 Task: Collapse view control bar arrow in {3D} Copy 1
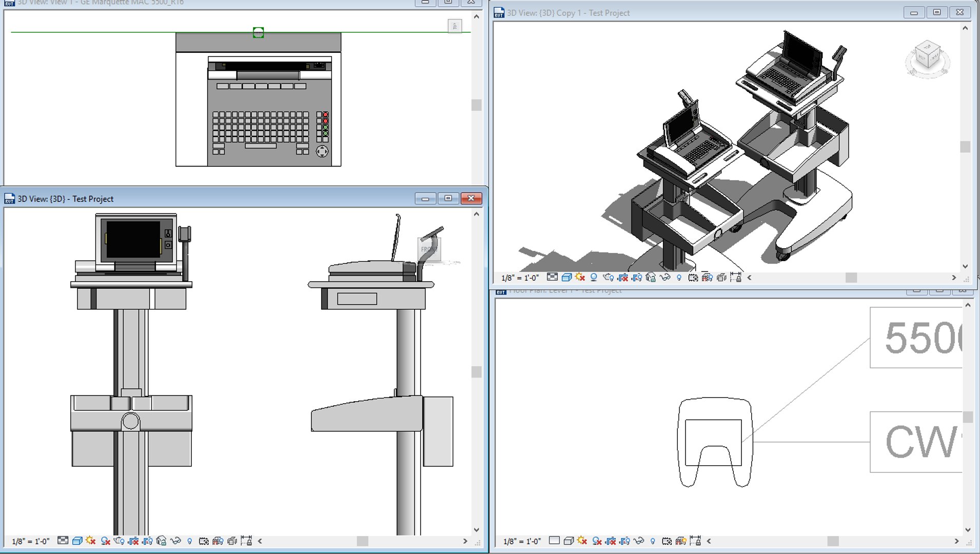pos(749,278)
